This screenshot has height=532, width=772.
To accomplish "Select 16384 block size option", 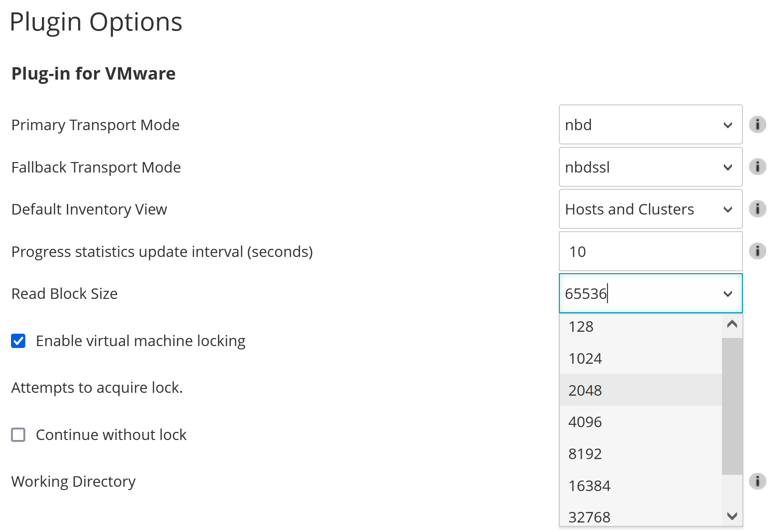I will coord(641,485).
